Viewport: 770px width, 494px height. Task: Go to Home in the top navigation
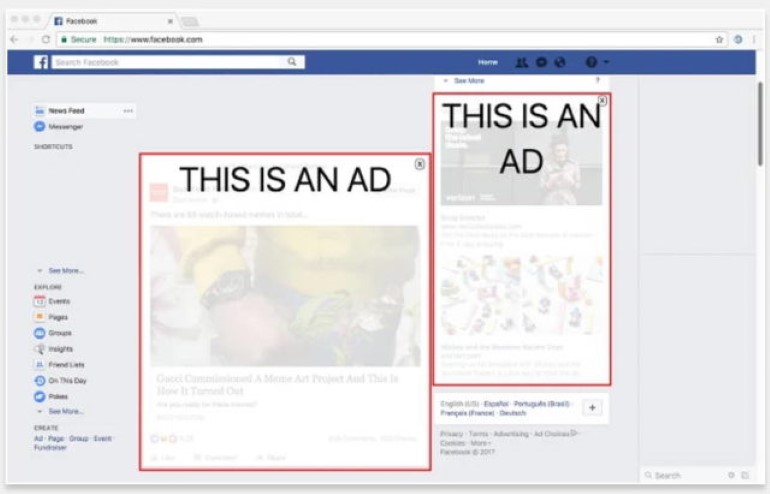pyautogui.click(x=487, y=62)
